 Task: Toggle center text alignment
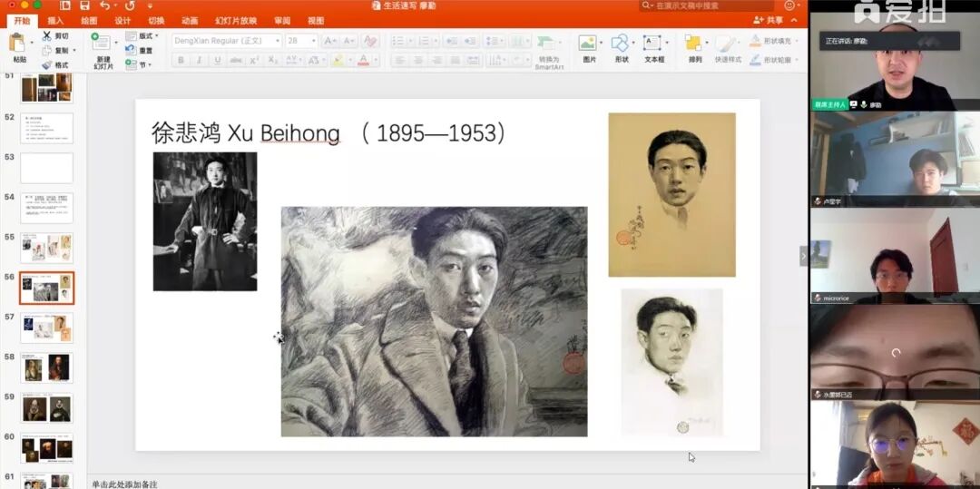(x=418, y=60)
